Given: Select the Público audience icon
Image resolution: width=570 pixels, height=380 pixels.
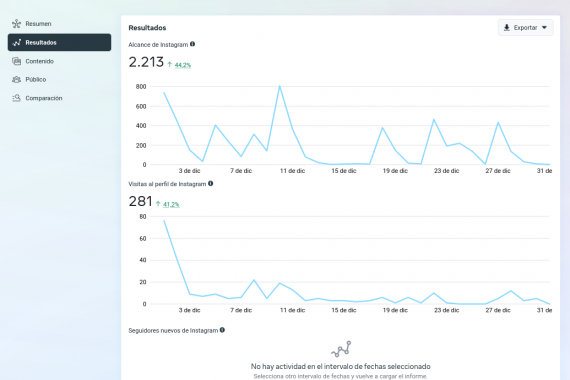Looking at the screenshot, I should coord(16,79).
